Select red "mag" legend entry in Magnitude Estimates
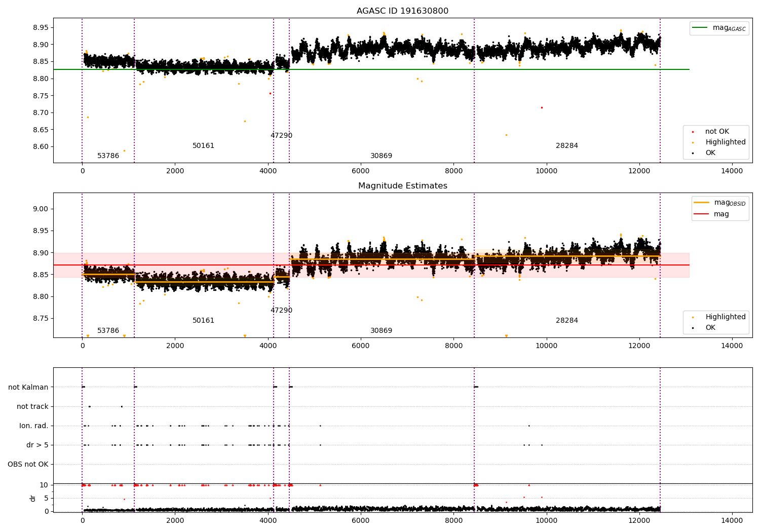 [x=712, y=214]
